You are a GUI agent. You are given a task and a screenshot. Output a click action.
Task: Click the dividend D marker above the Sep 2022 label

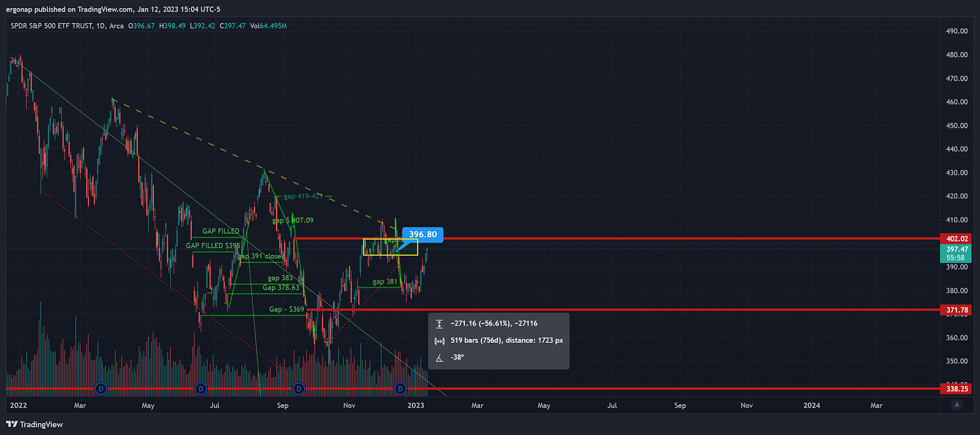(x=299, y=389)
